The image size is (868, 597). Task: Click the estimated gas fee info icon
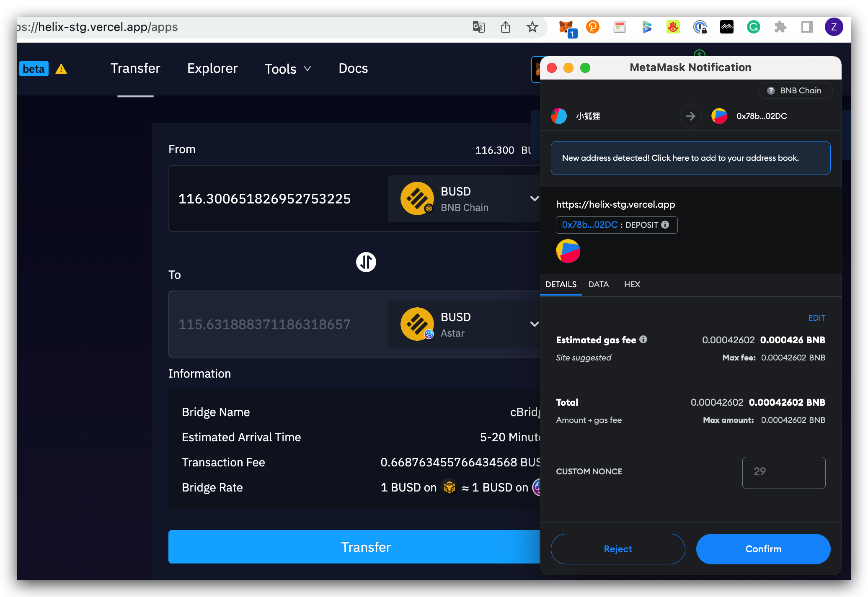(644, 340)
